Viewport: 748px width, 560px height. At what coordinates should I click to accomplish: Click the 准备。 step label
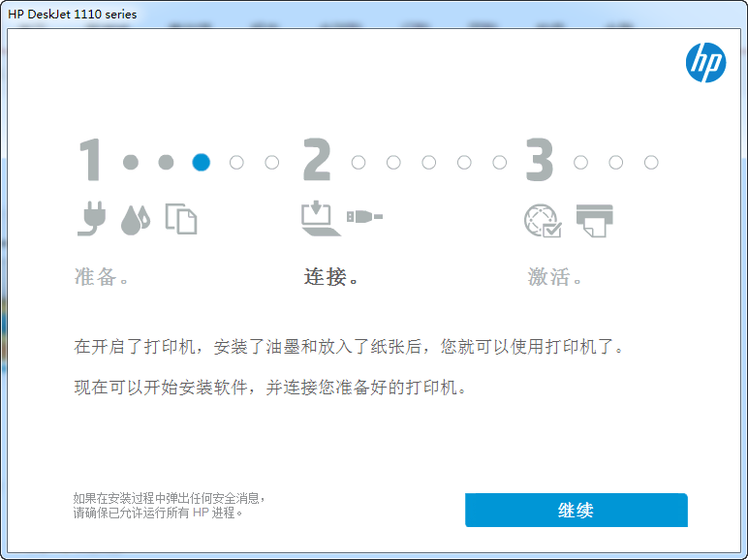coord(101,277)
